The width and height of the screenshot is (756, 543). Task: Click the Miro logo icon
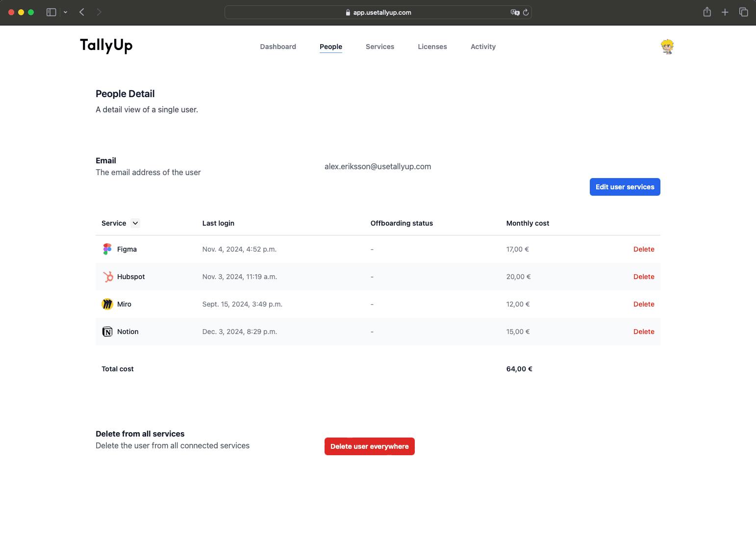click(x=107, y=304)
